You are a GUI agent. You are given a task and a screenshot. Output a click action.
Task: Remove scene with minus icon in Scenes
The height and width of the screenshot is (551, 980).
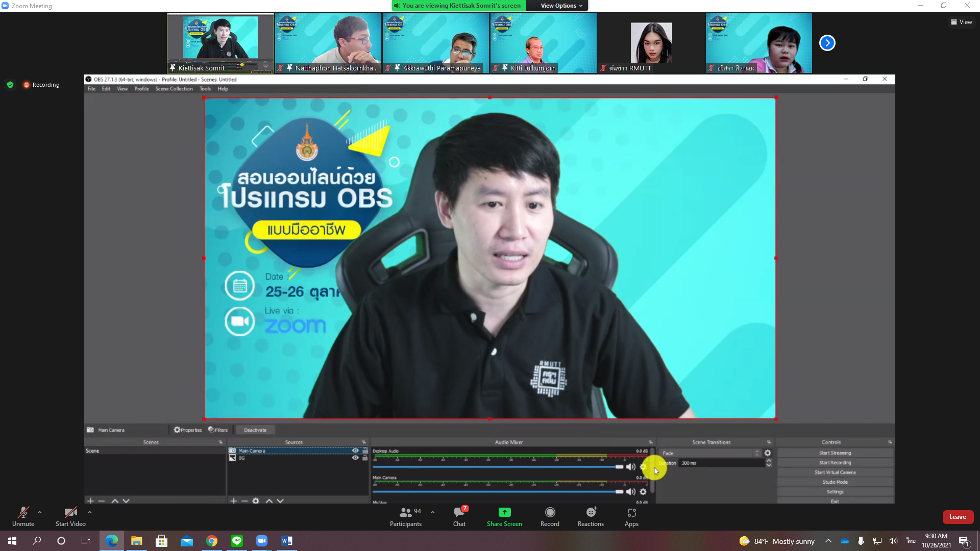pyautogui.click(x=102, y=501)
